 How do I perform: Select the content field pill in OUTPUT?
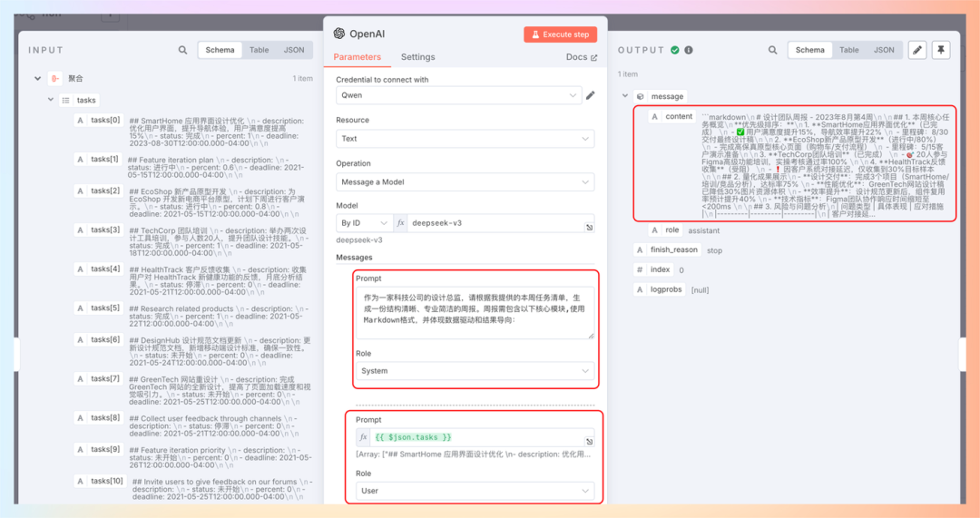(x=671, y=116)
